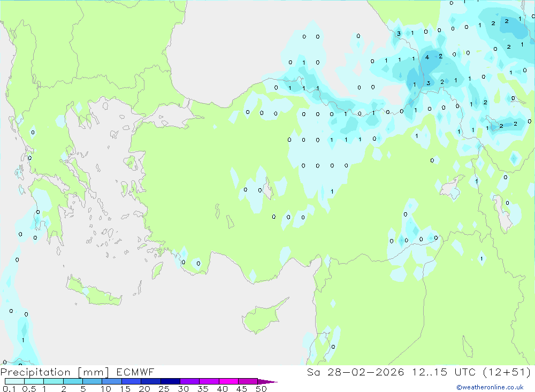Open the weatheronline.co.uk link
Image resolution: width=535 pixels, height=392 pixels.
pos(490,387)
